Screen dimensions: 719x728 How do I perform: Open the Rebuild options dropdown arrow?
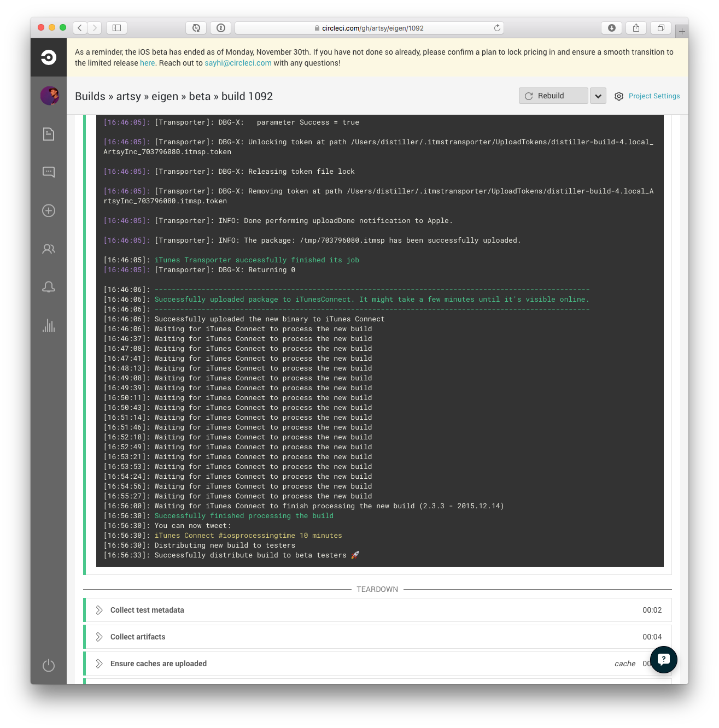click(x=598, y=96)
